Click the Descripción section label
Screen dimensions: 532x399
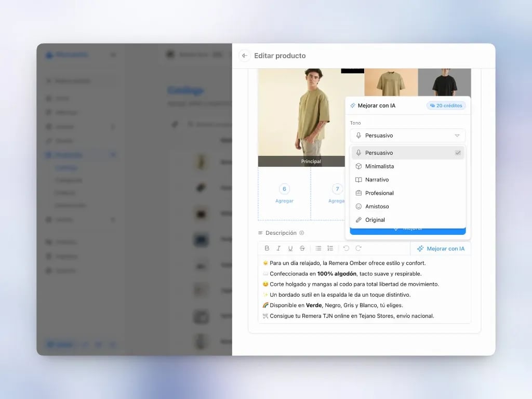281,233
